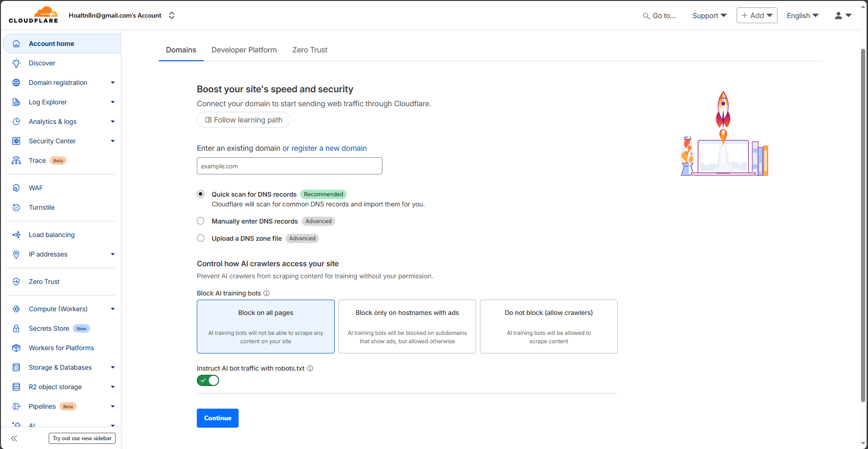This screenshot has height=449, width=868.
Task: Open the Support dropdown
Action: click(709, 15)
